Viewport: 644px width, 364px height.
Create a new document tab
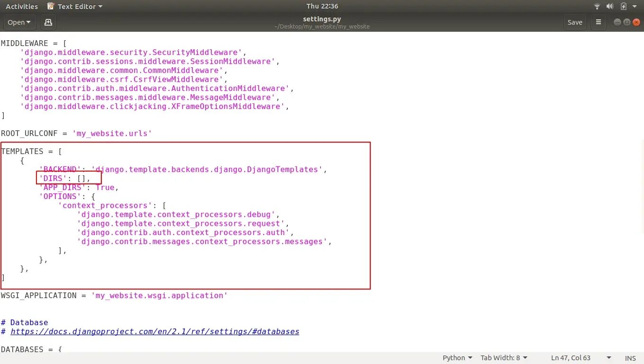click(48, 22)
